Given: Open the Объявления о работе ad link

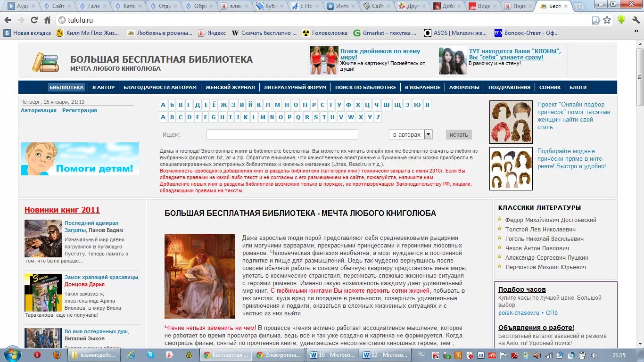Looking at the screenshot, I should click(536, 328).
